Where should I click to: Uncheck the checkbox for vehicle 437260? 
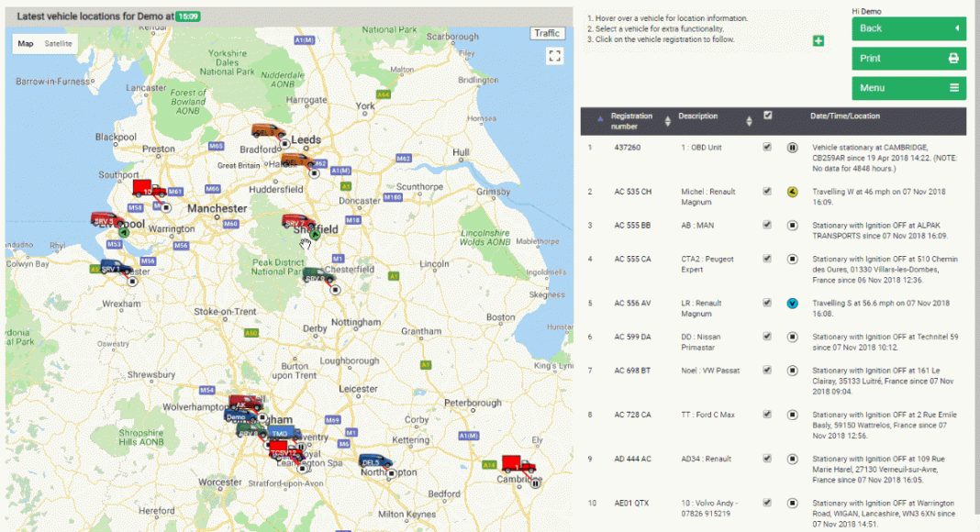click(767, 147)
